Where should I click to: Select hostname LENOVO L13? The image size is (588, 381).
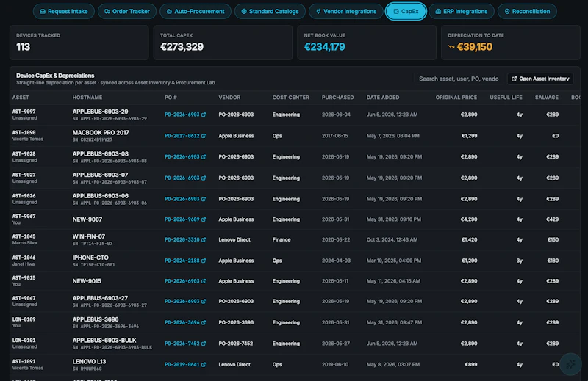click(x=89, y=361)
